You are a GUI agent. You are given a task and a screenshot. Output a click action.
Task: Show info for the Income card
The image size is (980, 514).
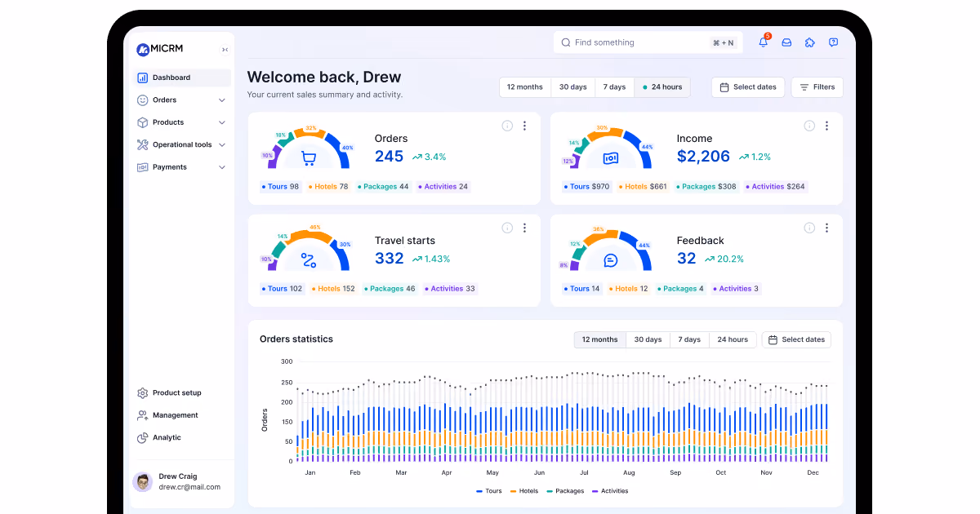click(x=809, y=126)
